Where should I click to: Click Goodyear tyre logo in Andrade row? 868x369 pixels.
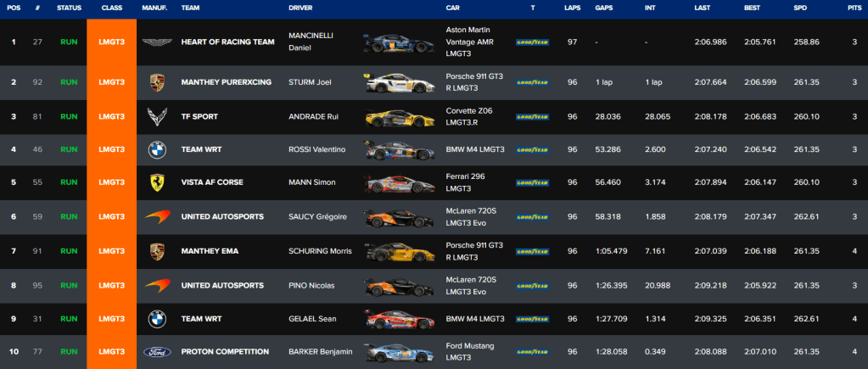[x=533, y=117]
